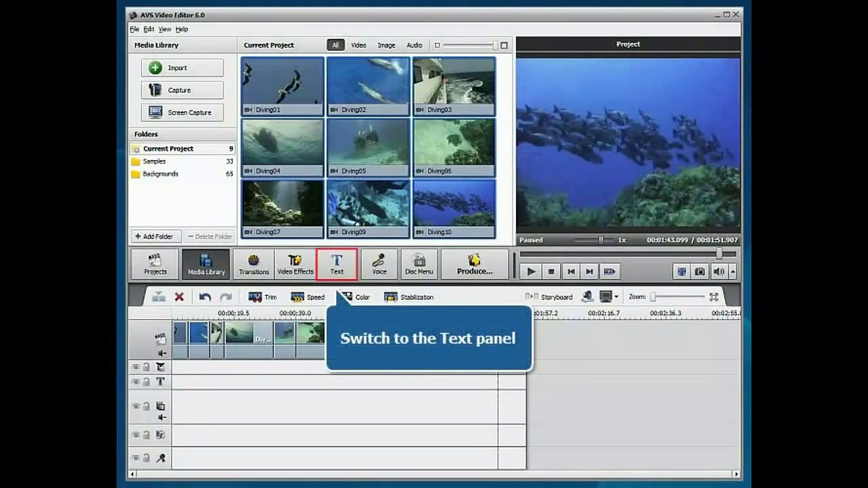Click the large thumbnails icon
This screenshot has width=868, height=488.
(504, 45)
